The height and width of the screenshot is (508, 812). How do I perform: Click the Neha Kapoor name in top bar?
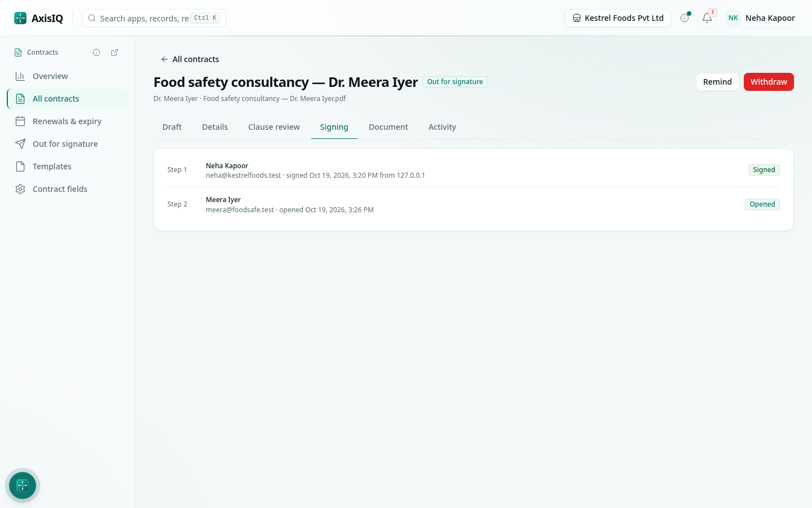pyautogui.click(x=770, y=18)
